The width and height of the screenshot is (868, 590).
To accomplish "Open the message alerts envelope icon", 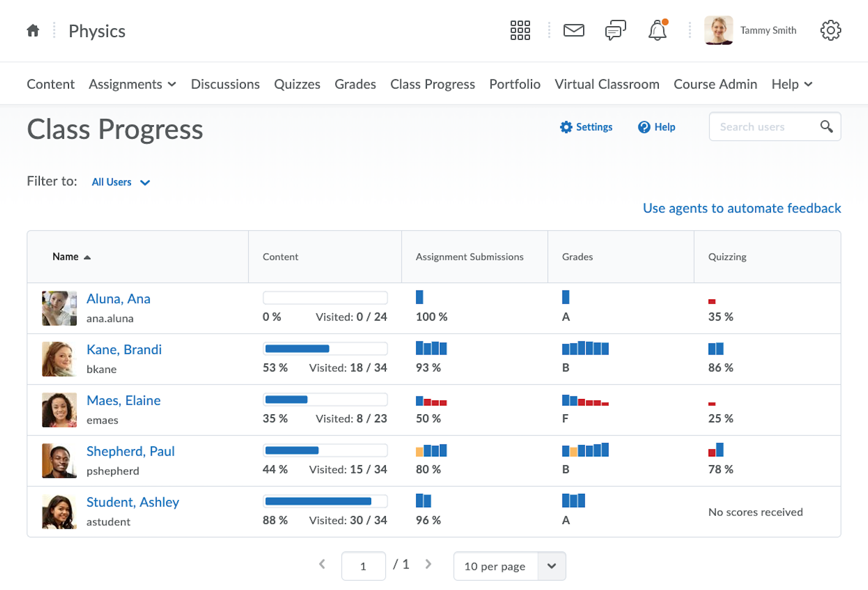I will coord(574,30).
